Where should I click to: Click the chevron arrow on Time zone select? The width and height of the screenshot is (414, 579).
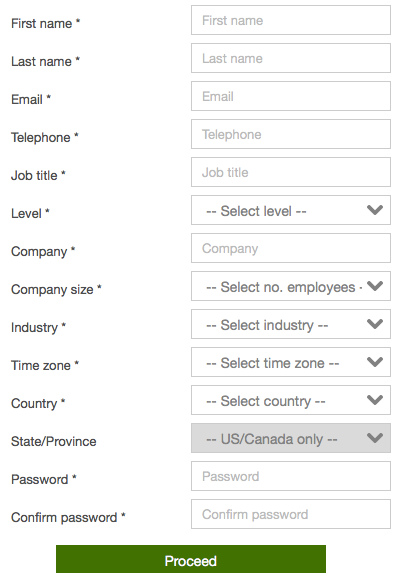(375, 362)
